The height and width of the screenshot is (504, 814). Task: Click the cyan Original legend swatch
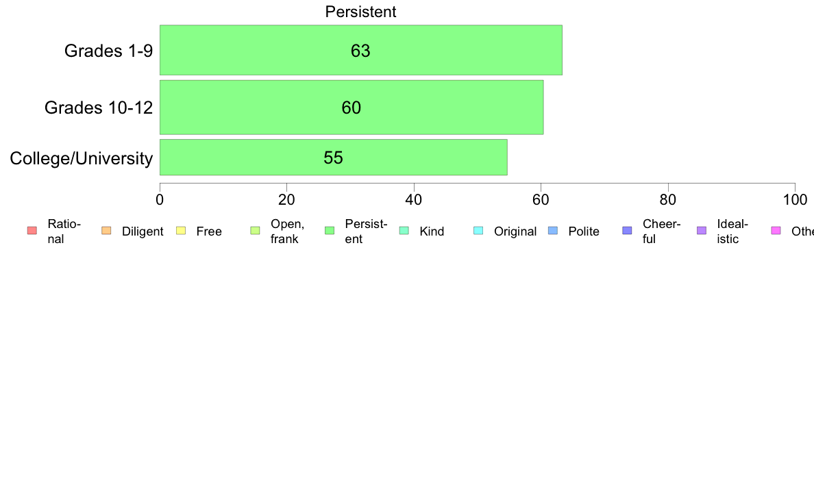click(478, 231)
